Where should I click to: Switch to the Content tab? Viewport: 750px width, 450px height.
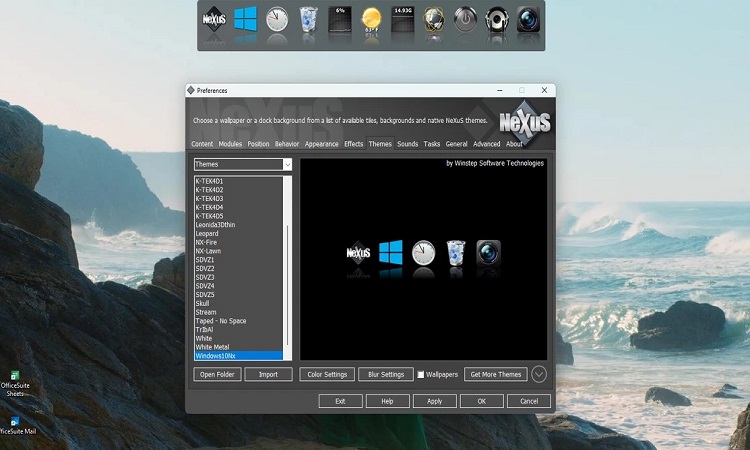202,144
